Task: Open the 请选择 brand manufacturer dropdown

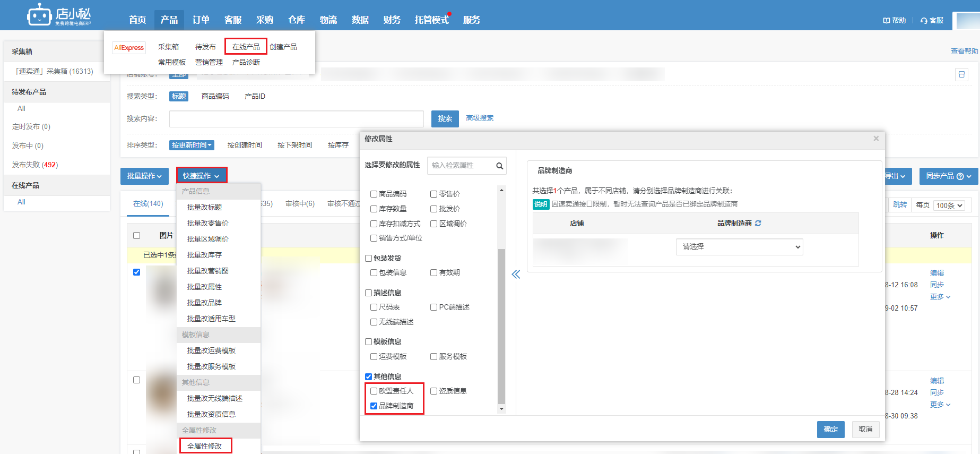Action: coord(739,247)
